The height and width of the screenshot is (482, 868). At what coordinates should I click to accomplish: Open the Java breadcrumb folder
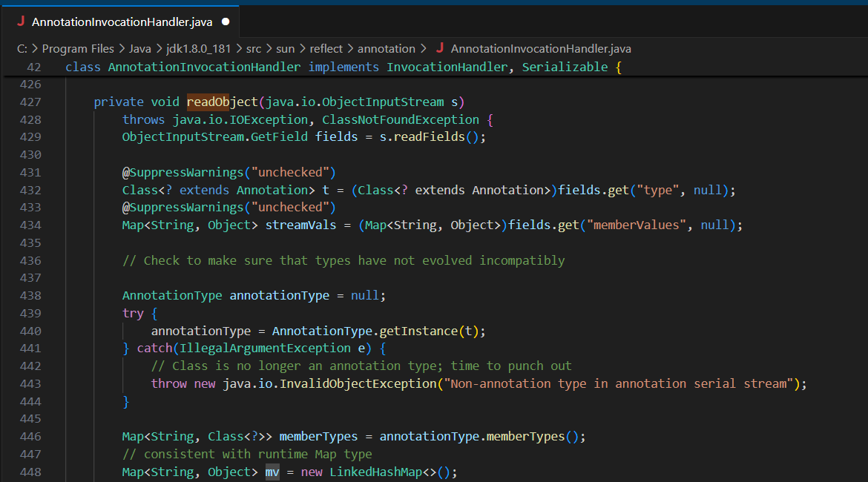pyautogui.click(x=140, y=49)
